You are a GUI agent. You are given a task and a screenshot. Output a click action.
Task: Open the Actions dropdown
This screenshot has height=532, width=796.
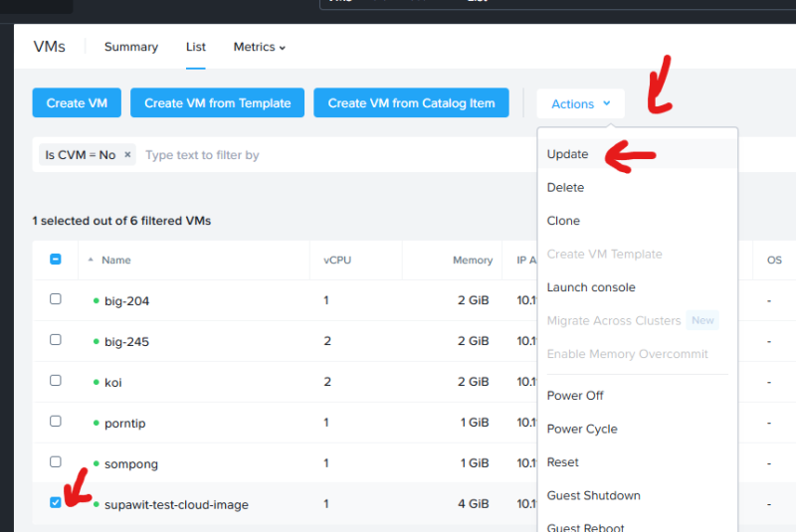point(580,103)
